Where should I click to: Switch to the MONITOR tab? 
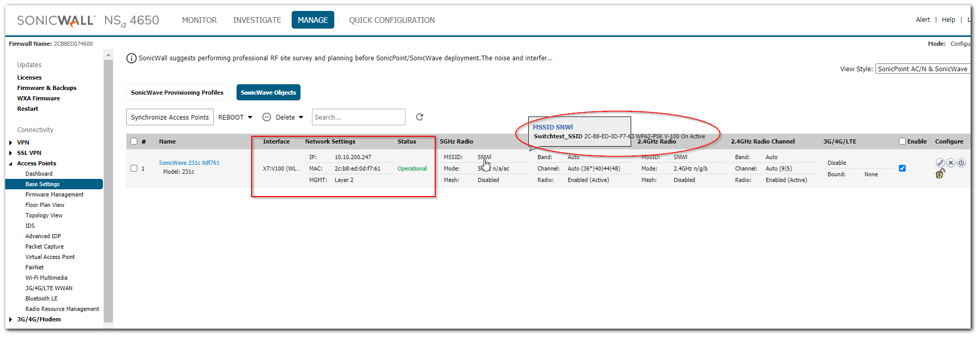click(x=199, y=20)
